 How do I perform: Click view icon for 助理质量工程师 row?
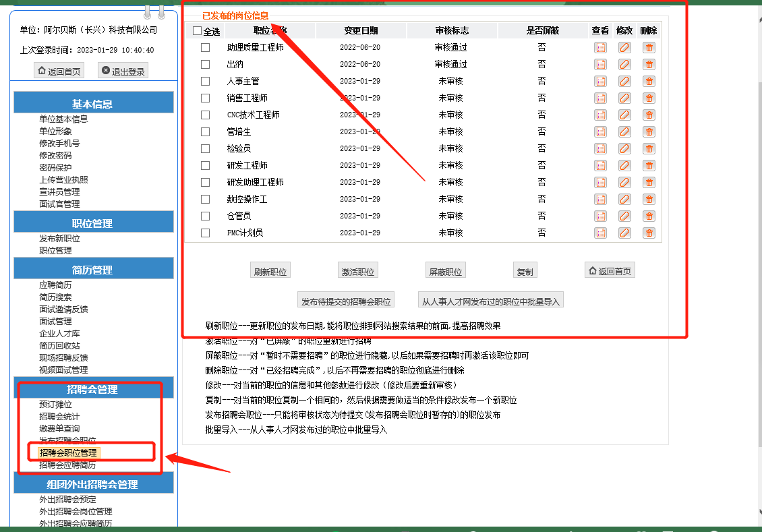click(x=600, y=47)
